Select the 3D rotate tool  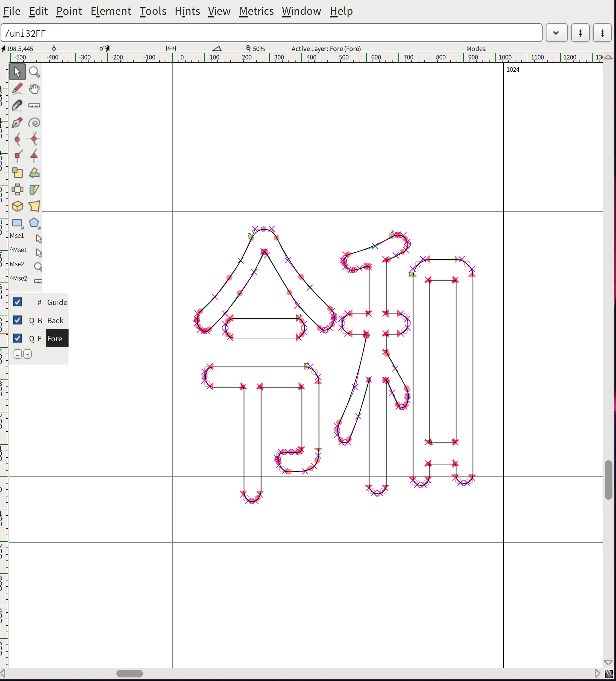17,207
